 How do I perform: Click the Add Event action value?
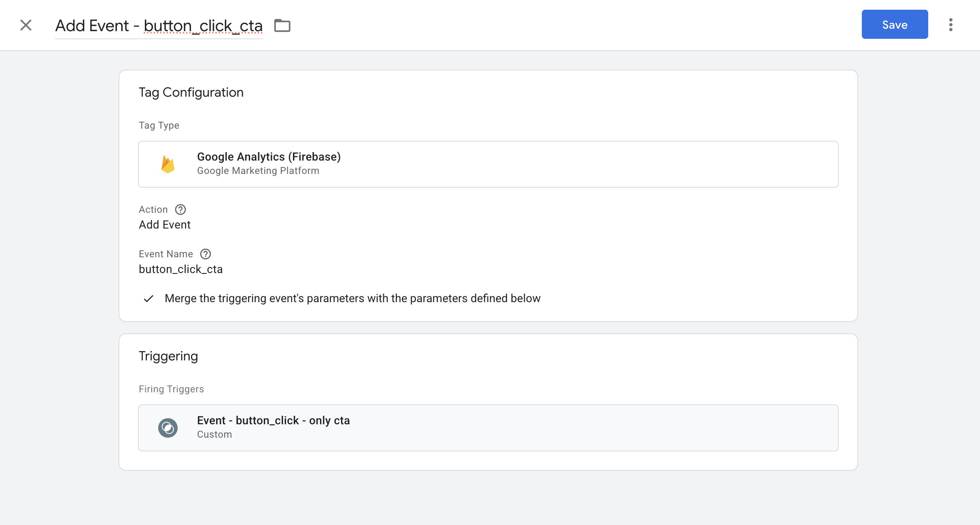pos(164,225)
